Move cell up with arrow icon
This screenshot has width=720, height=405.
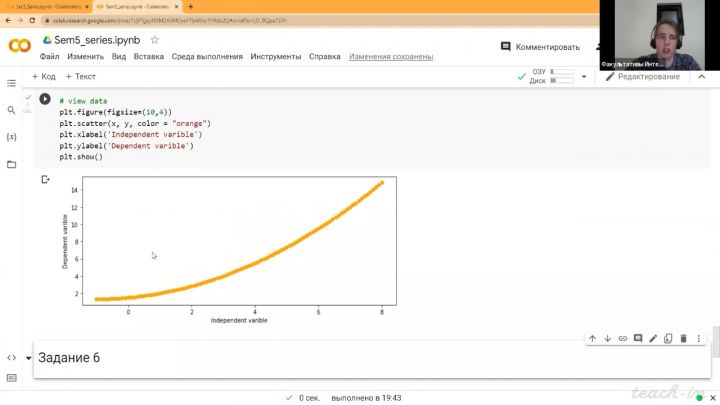click(x=592, y=339)
